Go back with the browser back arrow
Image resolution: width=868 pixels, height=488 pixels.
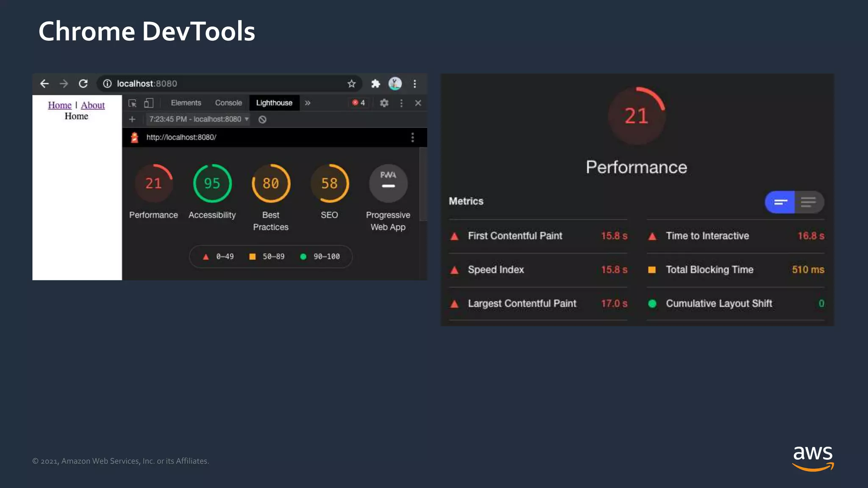tap(45, 84)
